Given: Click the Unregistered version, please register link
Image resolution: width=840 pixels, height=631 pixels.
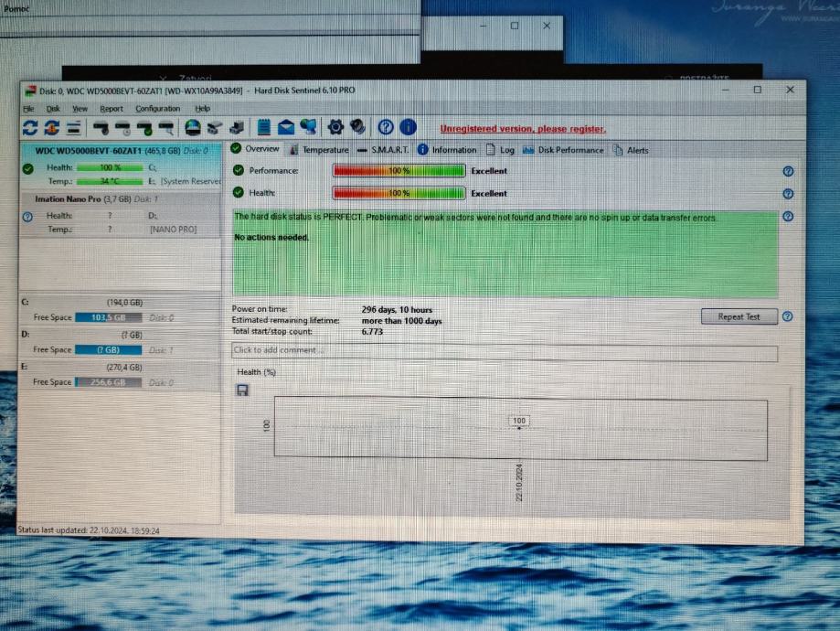Looking at the screenshot, I should tap(523, 129).
